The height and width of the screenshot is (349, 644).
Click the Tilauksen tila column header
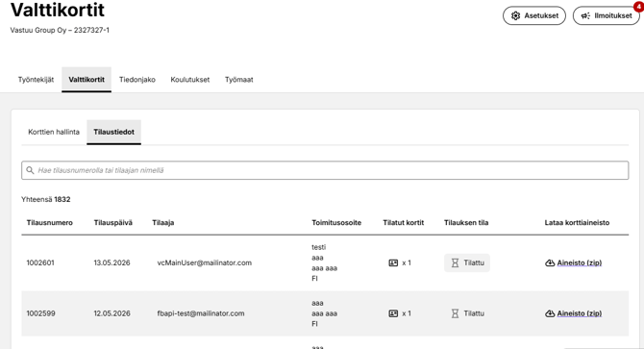[466, 222]
